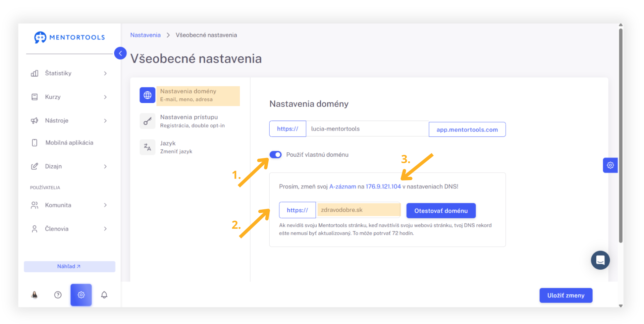Screen dimensions: 644x324
Task: Click the floating gear widget on right edge
Action: tap(610, 165)
